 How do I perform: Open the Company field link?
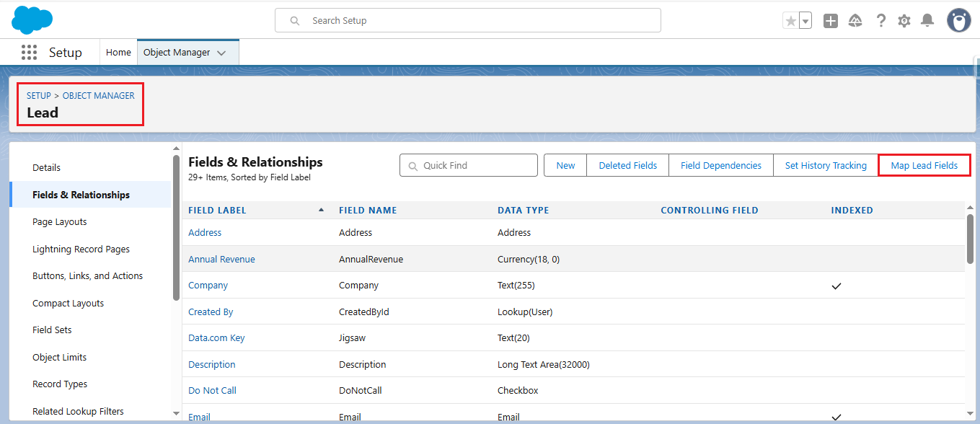(208, 285)
